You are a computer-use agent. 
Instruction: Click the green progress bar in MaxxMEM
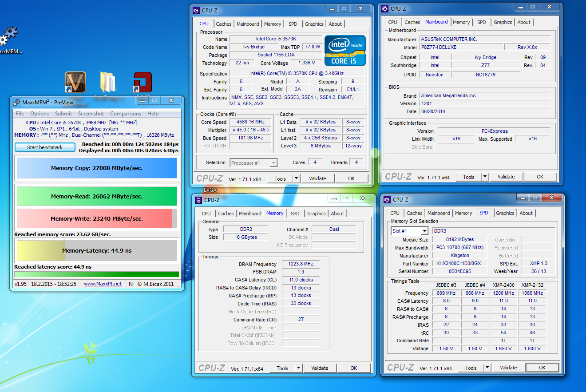(x=97, y=274)
